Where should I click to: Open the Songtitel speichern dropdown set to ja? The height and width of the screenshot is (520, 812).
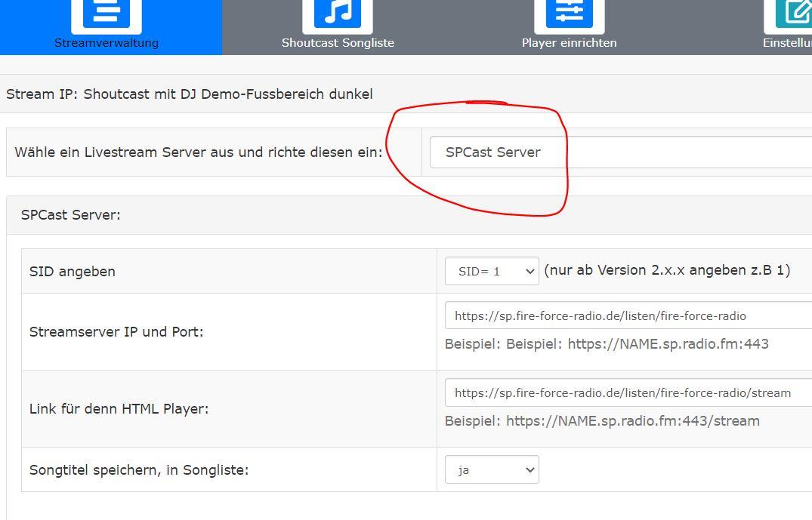(492, 469)
